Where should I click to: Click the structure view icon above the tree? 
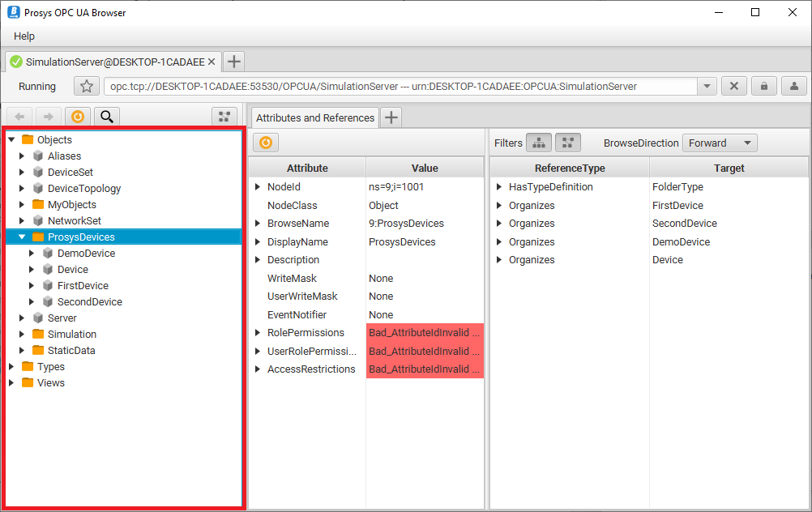point(224,117)
